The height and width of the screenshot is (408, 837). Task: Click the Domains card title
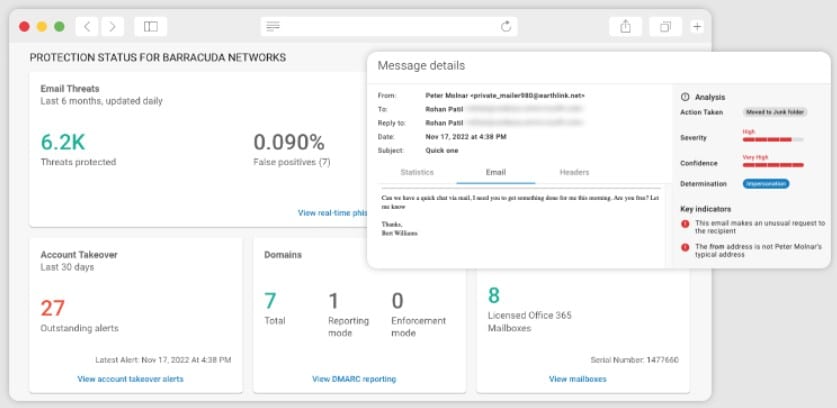click(x=283, y=255)
